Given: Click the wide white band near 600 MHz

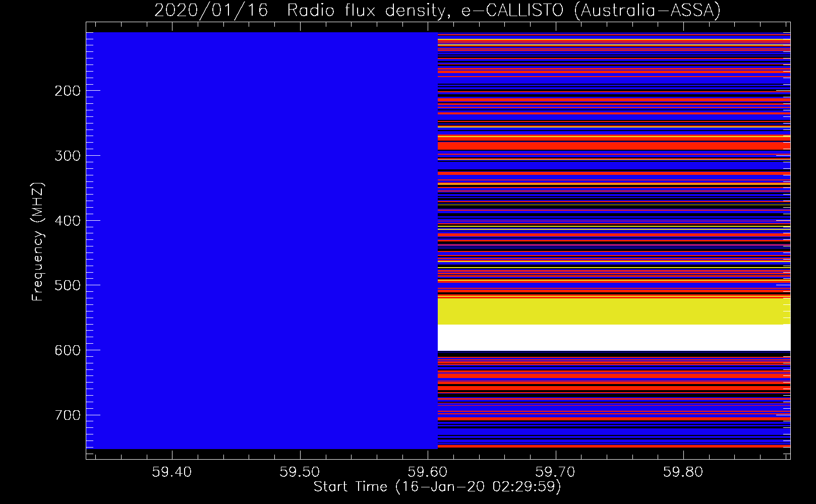Looking at the screenshot, I should click(x=614, y=338).
